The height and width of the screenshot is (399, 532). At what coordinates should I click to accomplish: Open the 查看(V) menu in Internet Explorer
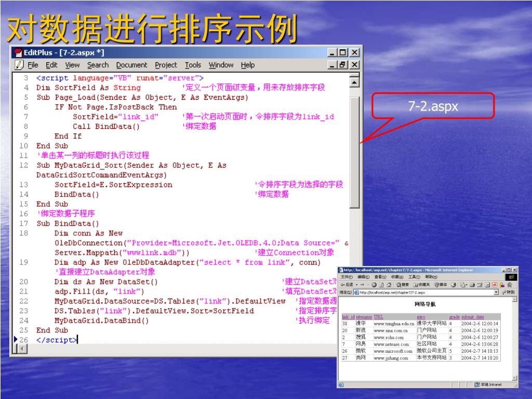(380, 277)
